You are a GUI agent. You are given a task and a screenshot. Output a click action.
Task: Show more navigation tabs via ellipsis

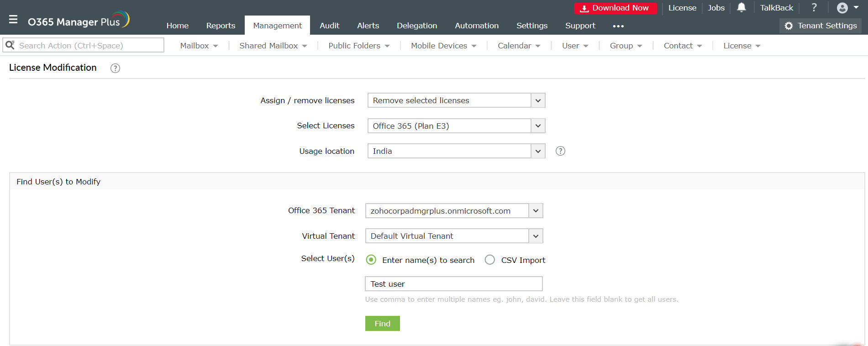[618, 26]
